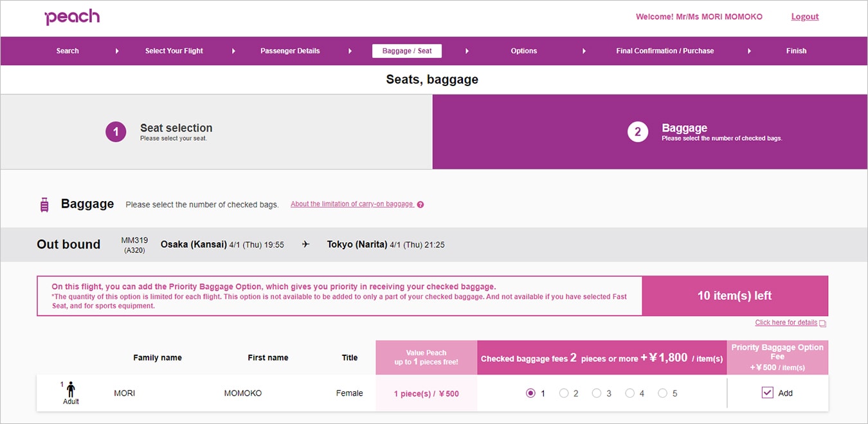This screenshot has height=424, width=868.
Task: Go to the Passenger Details step
Action: click(x=290, y=51)
